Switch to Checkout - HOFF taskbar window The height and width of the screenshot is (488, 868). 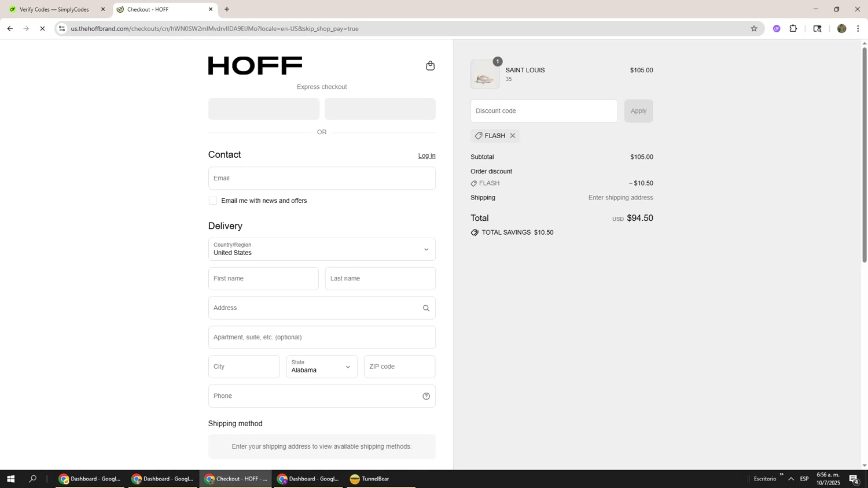(x=236, y=479)
